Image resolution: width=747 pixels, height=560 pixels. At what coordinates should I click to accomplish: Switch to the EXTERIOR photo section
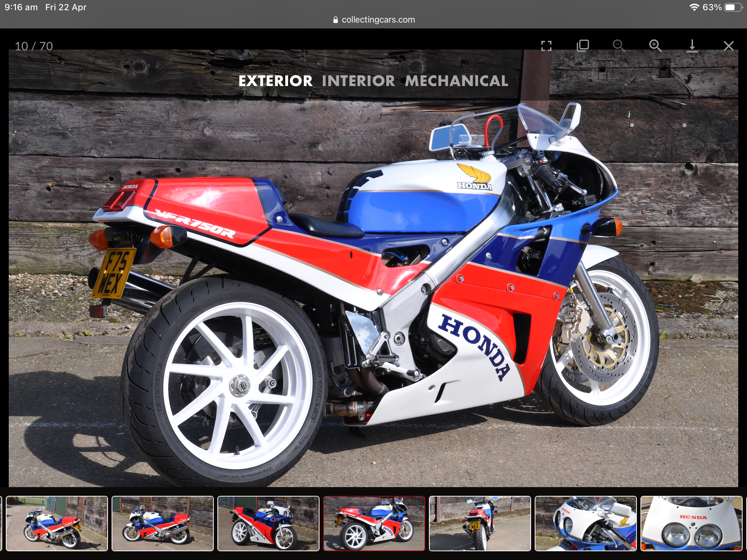point(275,81)
